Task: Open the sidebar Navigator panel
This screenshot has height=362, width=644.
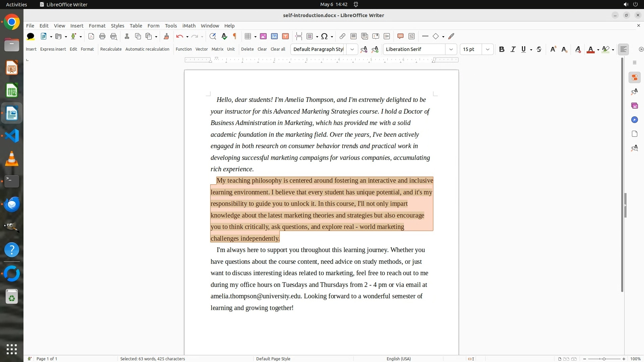Action: (634, 120)
